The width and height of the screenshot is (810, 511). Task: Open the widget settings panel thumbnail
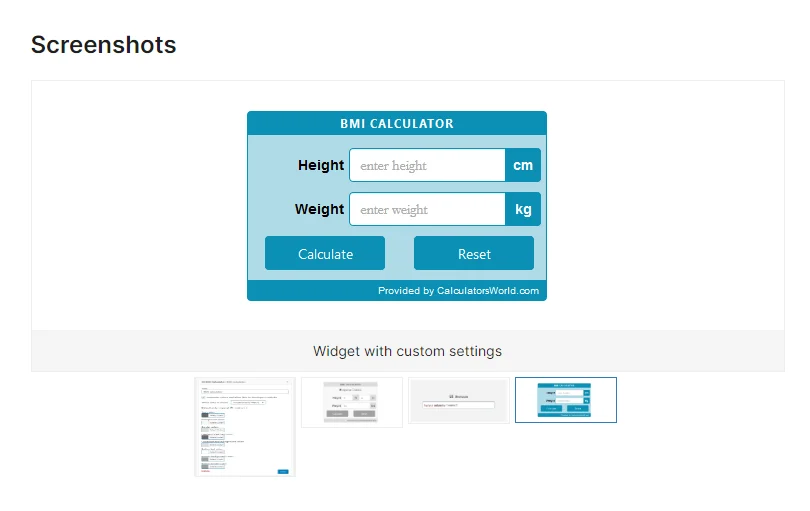pyautogui.click(x=245, y=427)
